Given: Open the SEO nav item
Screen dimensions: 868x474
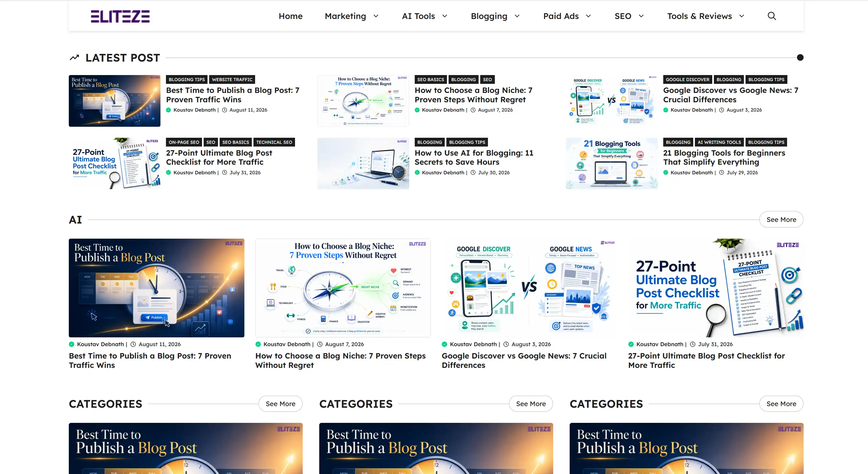Looking at the screenshot, I should [x=623, y=16].
